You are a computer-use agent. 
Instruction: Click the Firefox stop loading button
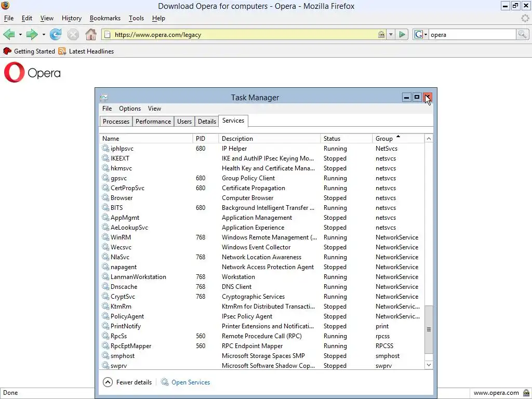(73, 34)
